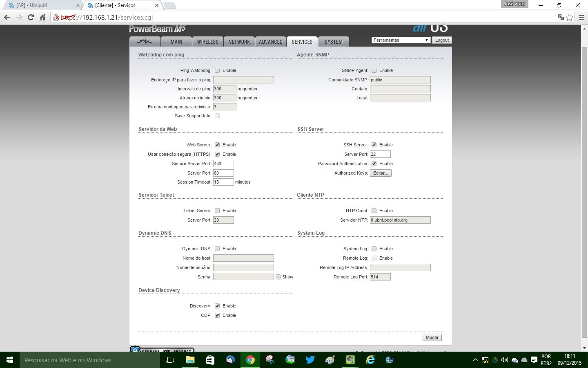Click the browser forward arrow
The image size is (588, 368).
pos(19,18)
